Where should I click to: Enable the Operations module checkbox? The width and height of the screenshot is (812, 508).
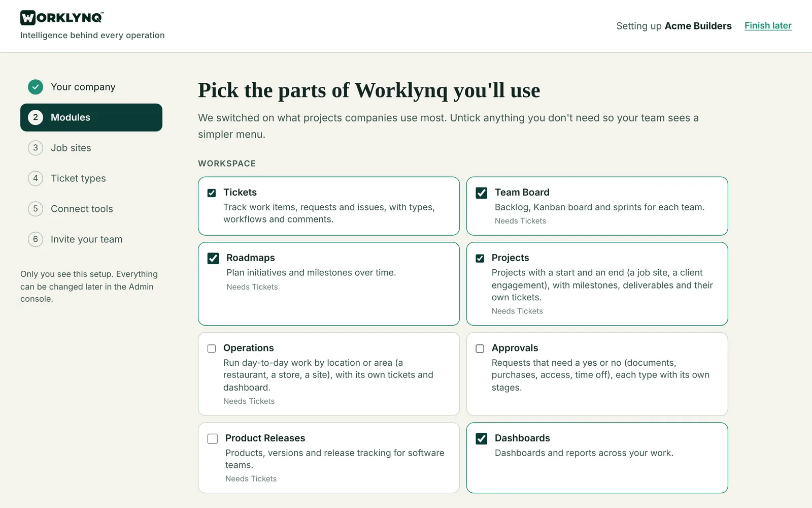pyautogui.click(x=212, y=348)
